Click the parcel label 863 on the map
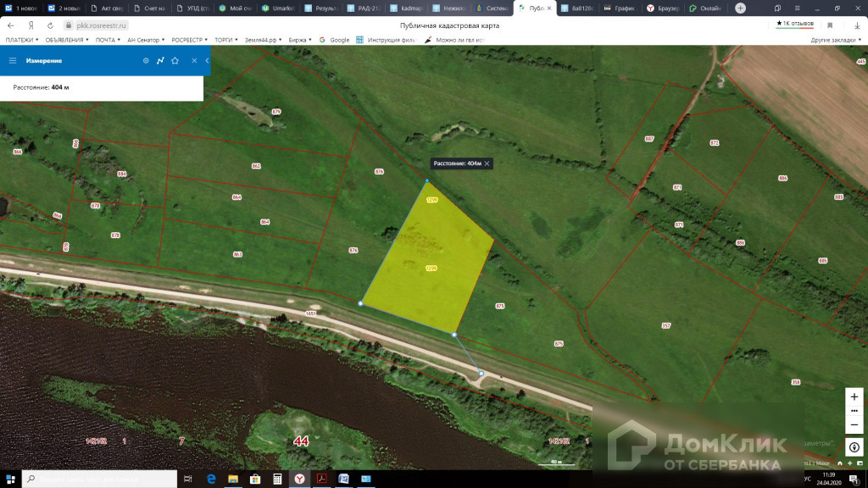Screen dimensions: 868x488 coord(237,254)
